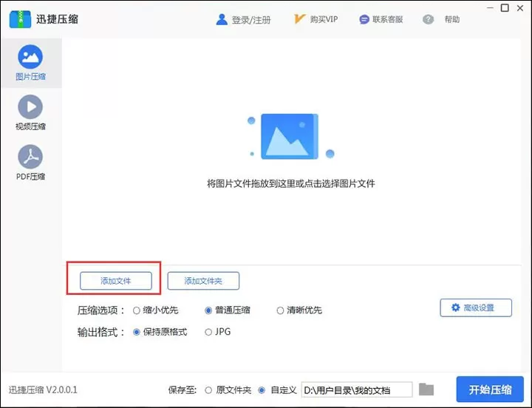The width and height of the screenshot is (532, 408).
Task: Select the 图片压缩 image compression icon
Action: (x=30, y=57)
